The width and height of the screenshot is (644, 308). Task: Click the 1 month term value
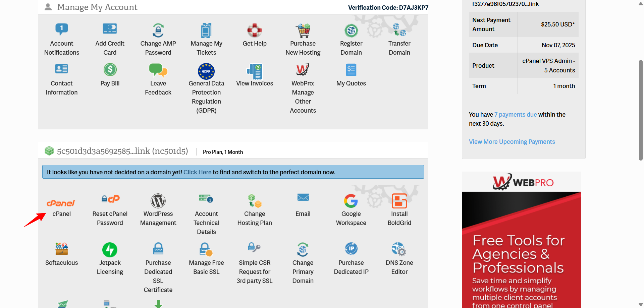[564, 86]
